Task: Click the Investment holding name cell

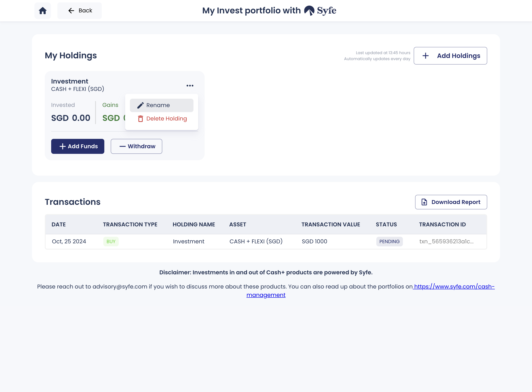Action: coord(188,242)
